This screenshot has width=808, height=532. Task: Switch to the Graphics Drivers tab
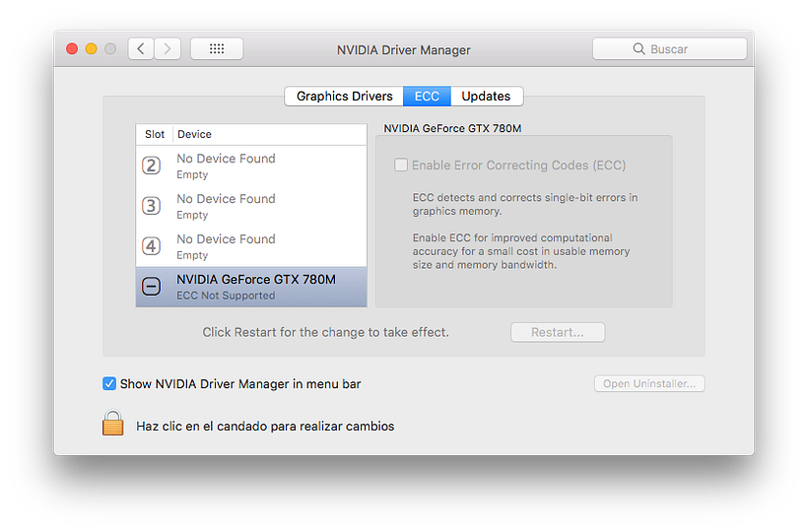(344, 97)
